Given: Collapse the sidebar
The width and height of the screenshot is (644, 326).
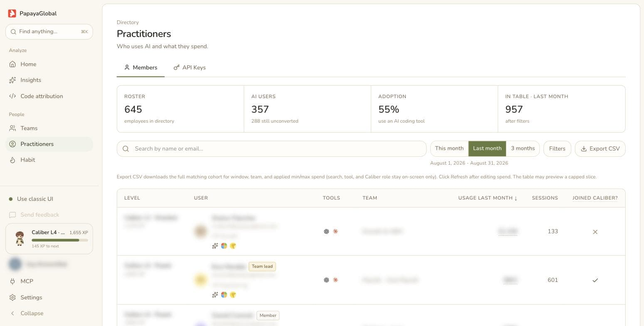Looking at the screenshot, I should 49,313.
